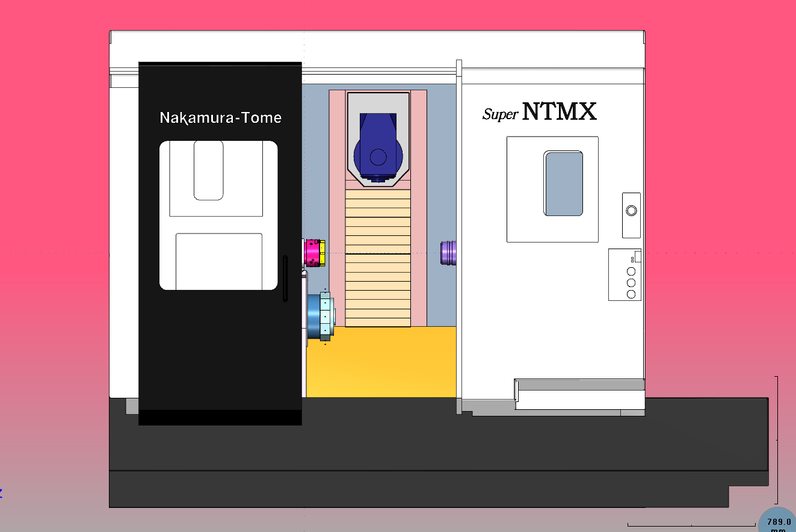
Task: Click the middle circle of the three-button panel
Action: [631, 283]
